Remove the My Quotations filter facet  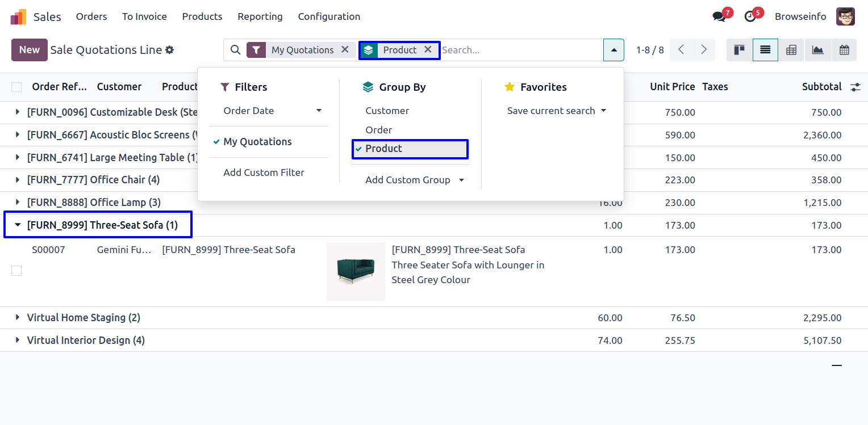pos(345,50)
